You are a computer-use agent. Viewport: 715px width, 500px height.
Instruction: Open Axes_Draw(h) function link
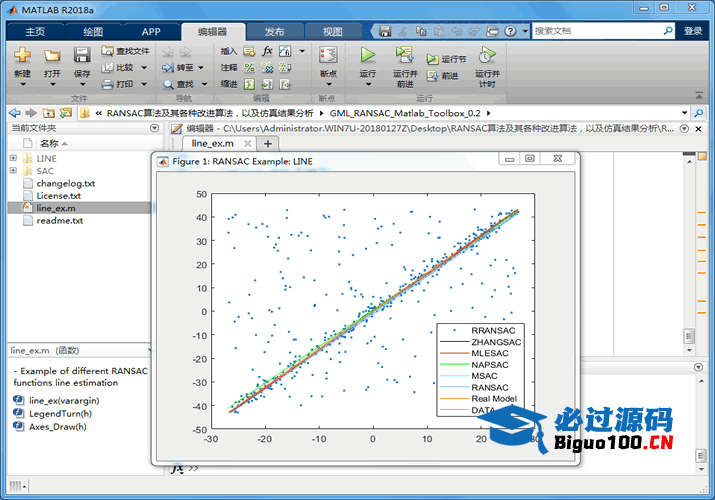[x=58, y=427]
